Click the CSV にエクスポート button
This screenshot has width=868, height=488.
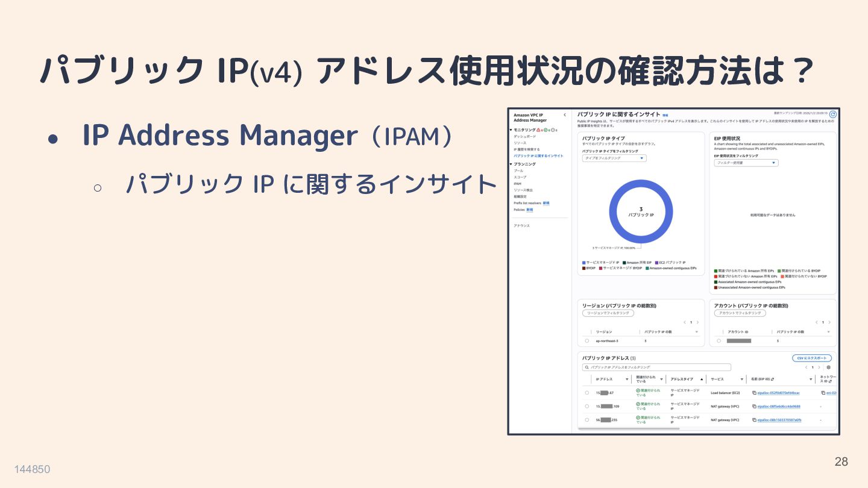pyautogui.click(x=811, y=358)
